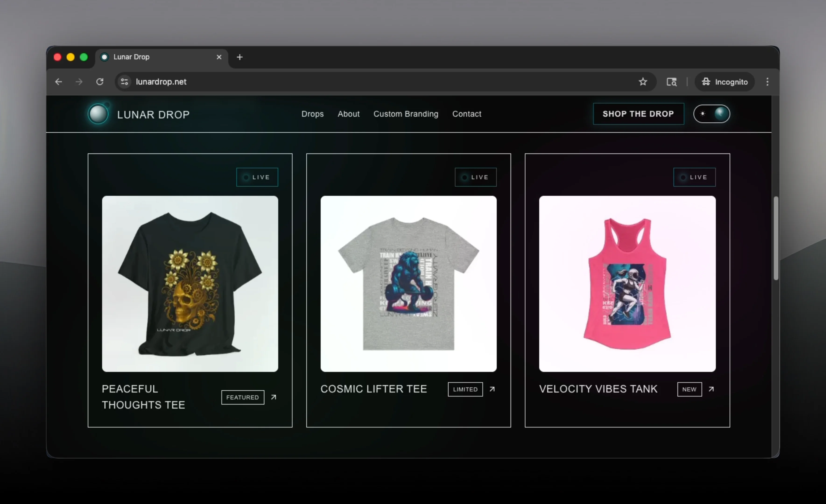This screenshot has height=504, width=826.
Task: Open the Chrome three-dot menu
Action: point(767,82)
